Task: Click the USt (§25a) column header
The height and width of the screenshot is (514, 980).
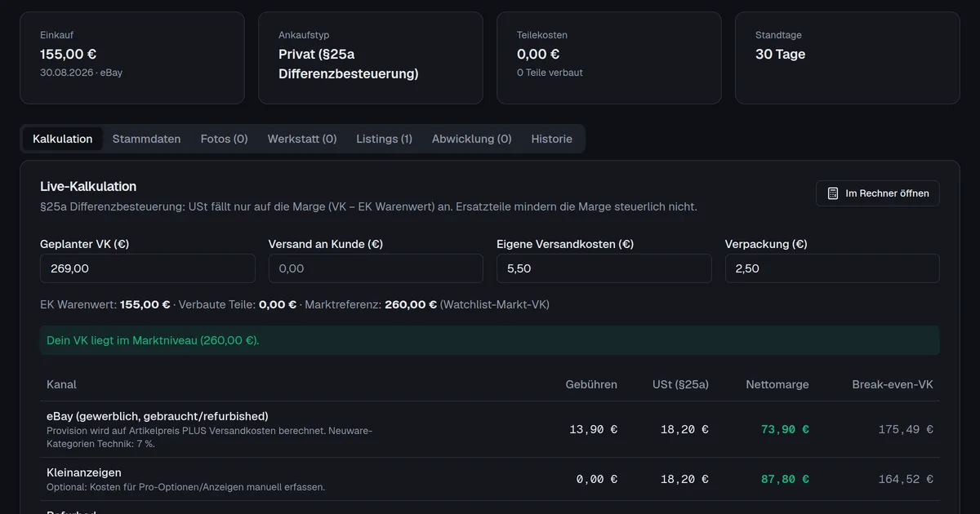Action: [x=680, y=384]
